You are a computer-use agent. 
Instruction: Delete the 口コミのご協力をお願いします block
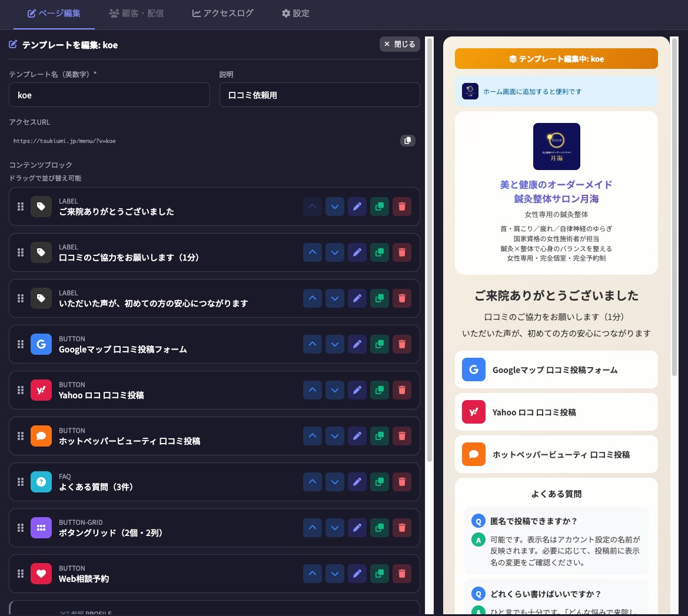click(402, 252)
